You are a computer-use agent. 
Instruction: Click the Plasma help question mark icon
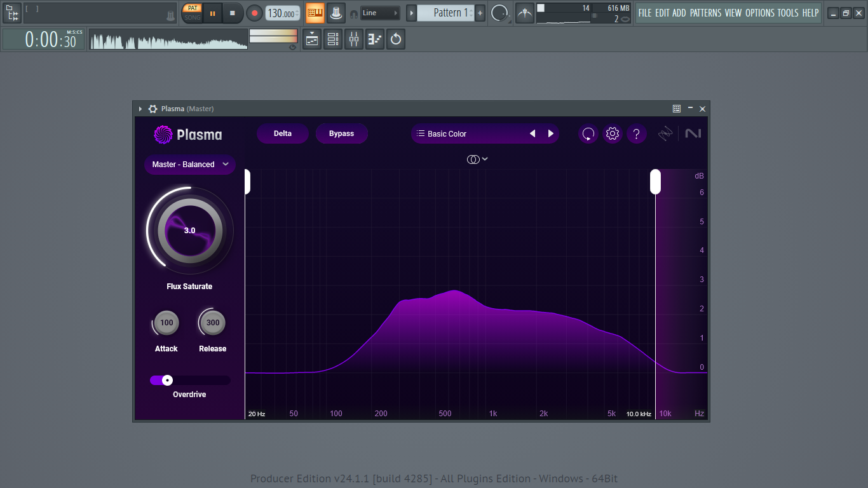(x=636, y=134)
